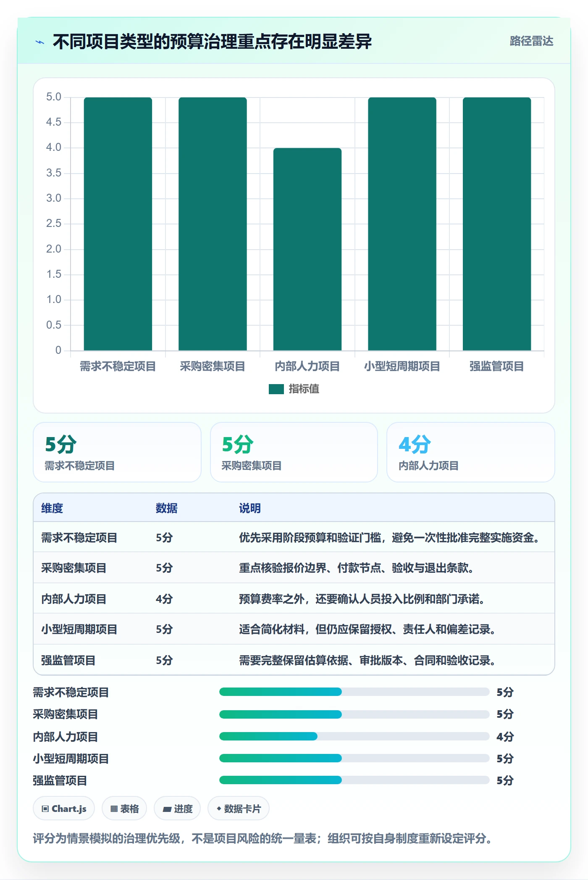This screenshot has width=588, height=880.
Task: Click the diamond icon in 数据卡片 tag
Action: tap(219, 809)
